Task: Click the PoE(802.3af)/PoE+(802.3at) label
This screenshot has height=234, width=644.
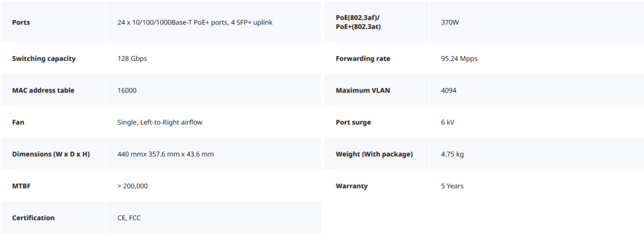Action: pos(358,22)
